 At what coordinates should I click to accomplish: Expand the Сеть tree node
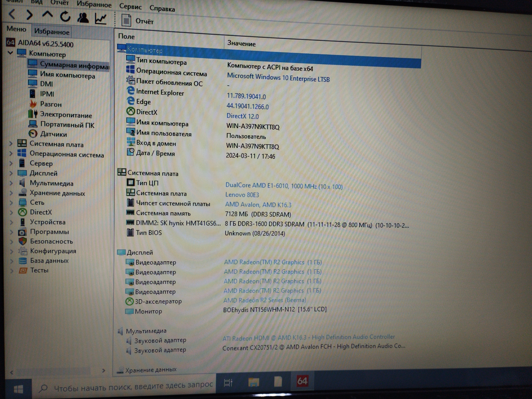[x=11, y=203]
